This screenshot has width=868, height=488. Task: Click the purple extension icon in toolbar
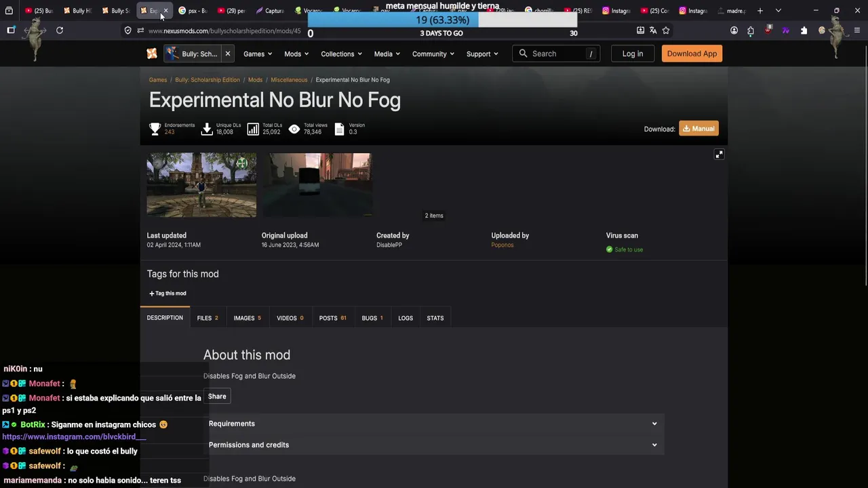(x=785, y=30)
